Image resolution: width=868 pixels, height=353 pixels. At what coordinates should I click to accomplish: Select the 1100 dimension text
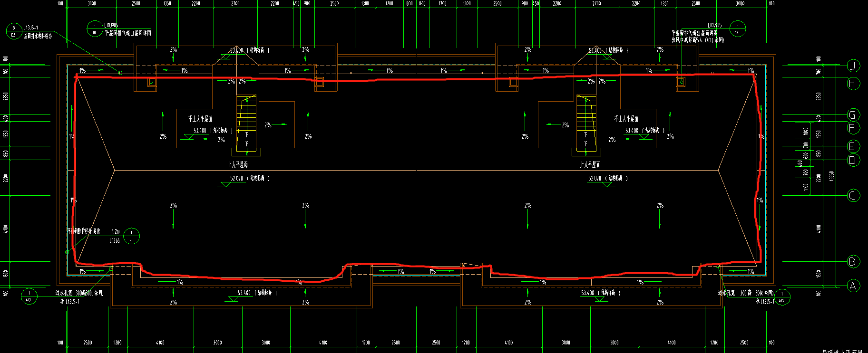coord(806,187)
